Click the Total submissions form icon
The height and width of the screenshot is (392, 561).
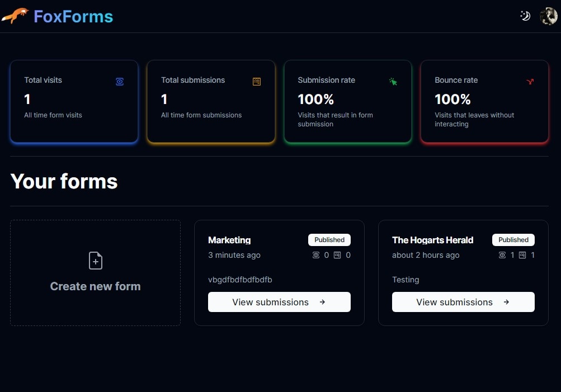click(x=257, y=82)
